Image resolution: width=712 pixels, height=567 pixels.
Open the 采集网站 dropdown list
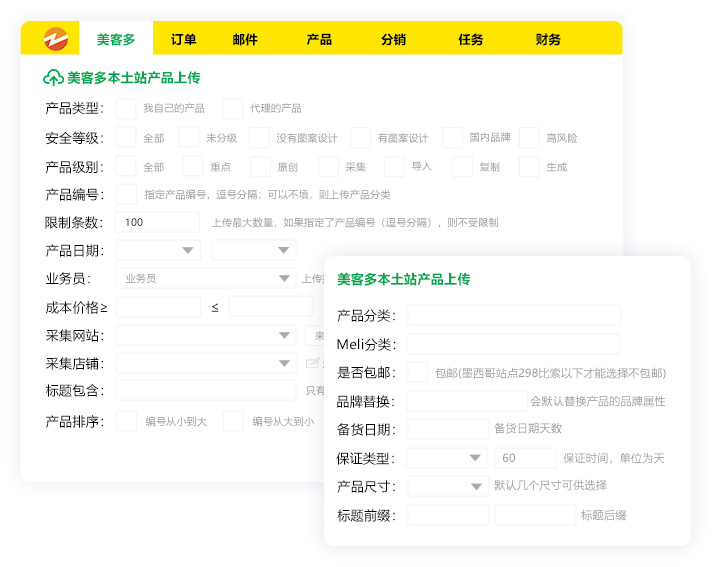tap(204, 335)
